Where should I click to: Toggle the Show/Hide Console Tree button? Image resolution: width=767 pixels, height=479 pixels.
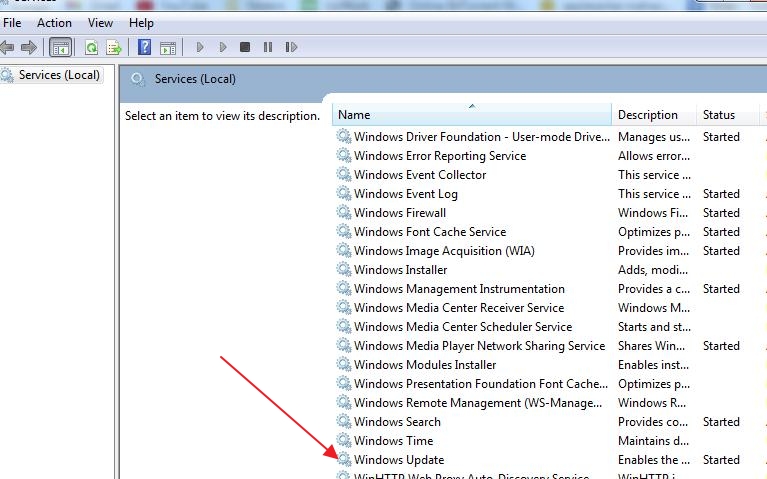pos(61,47)
